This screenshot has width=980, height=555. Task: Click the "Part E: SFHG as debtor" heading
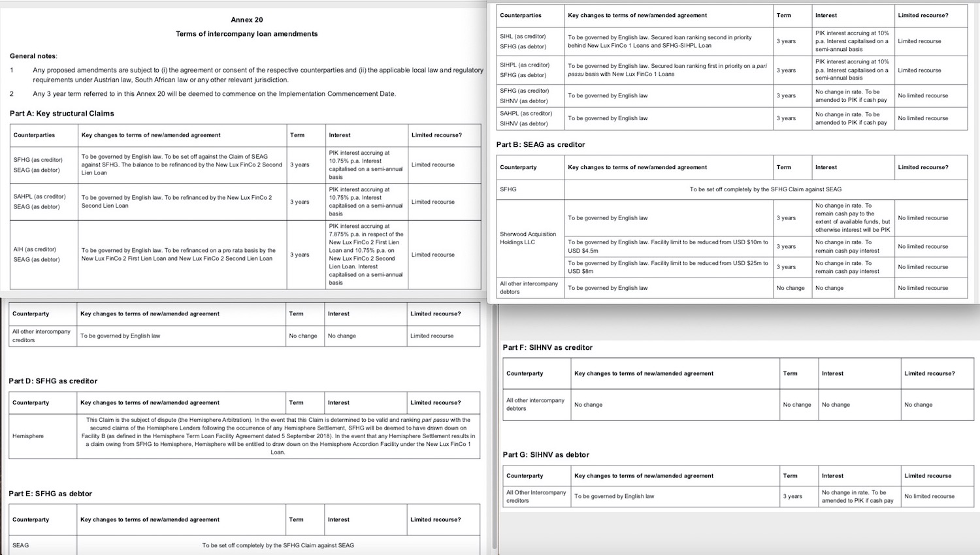[50, 494]
